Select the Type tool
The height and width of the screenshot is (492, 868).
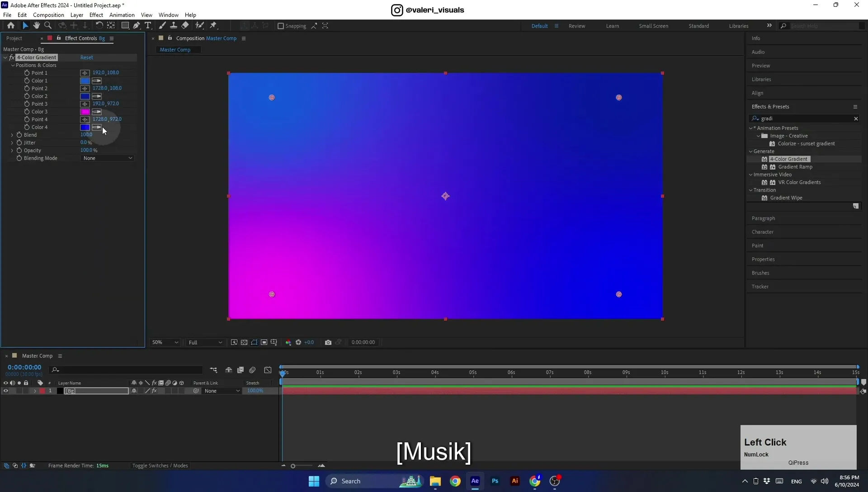click(148, 26)
